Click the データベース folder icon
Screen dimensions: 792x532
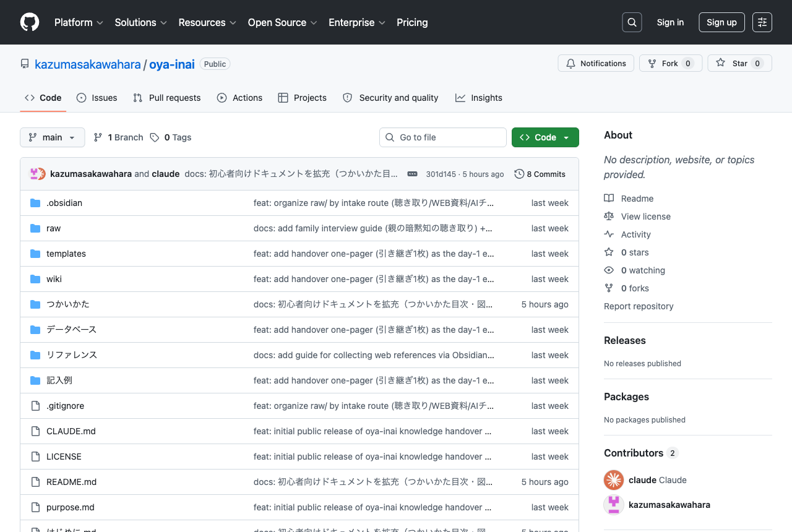35,330
